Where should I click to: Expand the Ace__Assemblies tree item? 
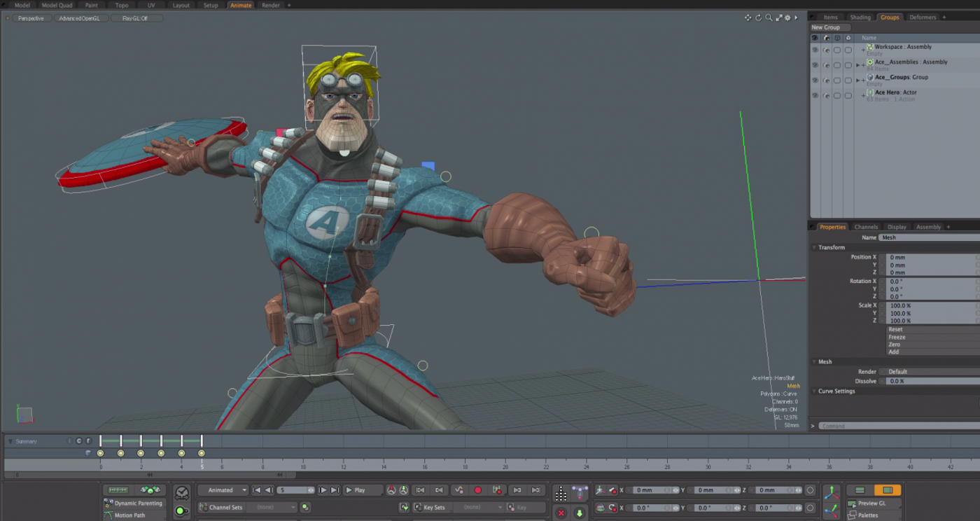point(857,65)
